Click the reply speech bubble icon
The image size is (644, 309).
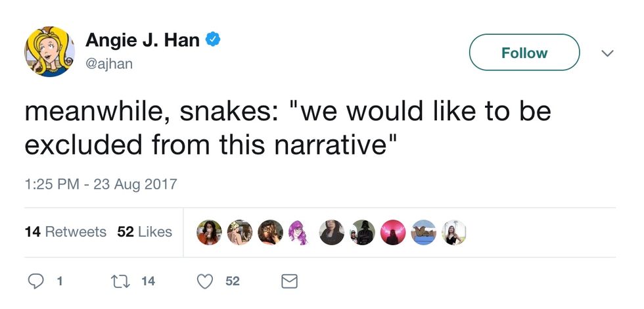[37, 281]
